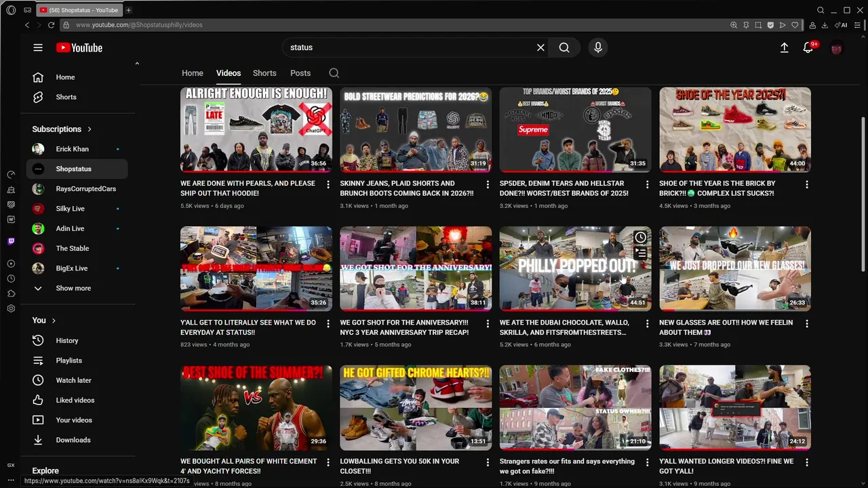Open browser sidebar settings gear
This screenshot has height=488, width=868.
point(11,308)
